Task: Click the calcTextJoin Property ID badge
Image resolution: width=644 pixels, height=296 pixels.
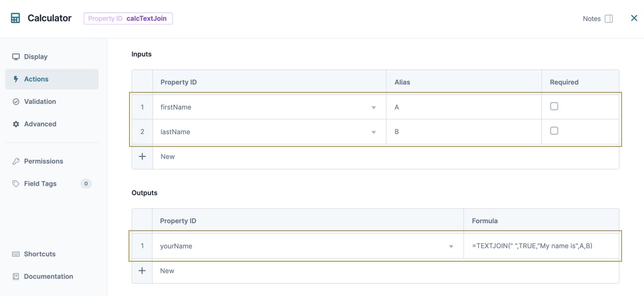Action: pos(128,18)
